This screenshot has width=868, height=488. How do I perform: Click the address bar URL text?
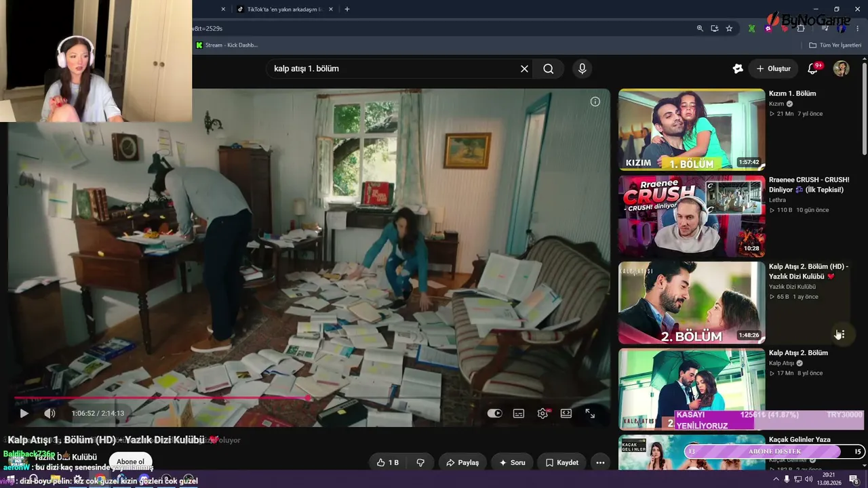(x=207, y=28)
